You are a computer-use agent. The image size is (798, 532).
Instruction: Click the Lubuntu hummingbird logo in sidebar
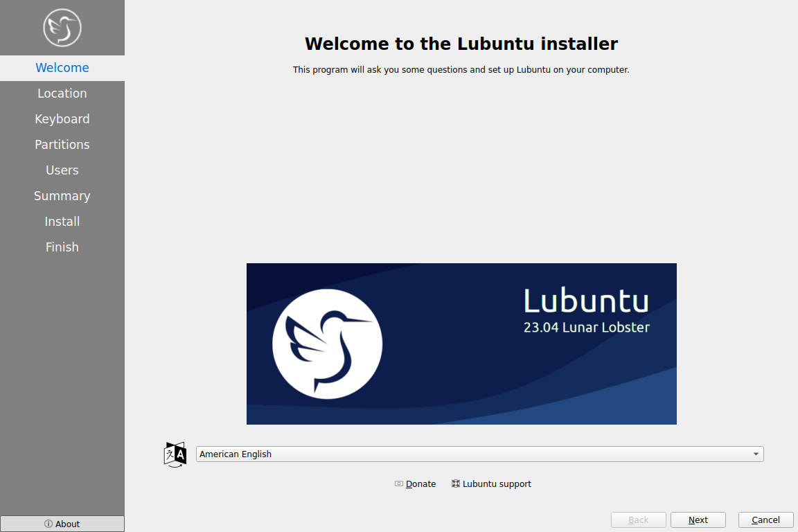click(62, 28)
